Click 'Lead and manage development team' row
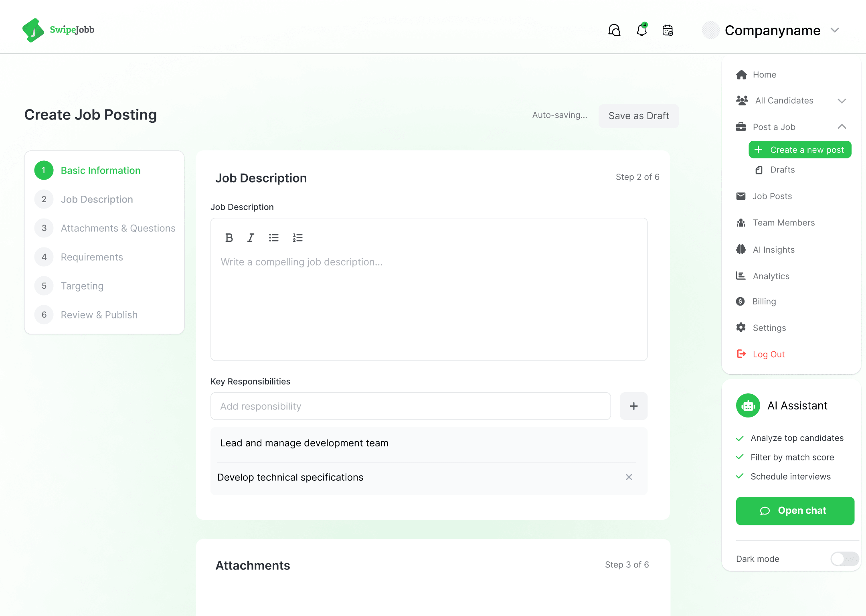The width and height of the screenshot is (866, 616). point(429,443)
